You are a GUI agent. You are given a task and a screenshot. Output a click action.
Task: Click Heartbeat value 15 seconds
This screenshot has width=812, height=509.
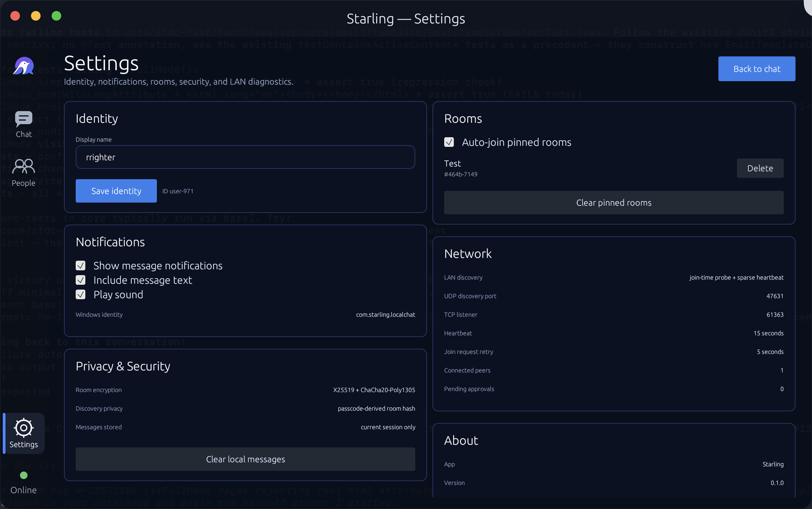769,333
